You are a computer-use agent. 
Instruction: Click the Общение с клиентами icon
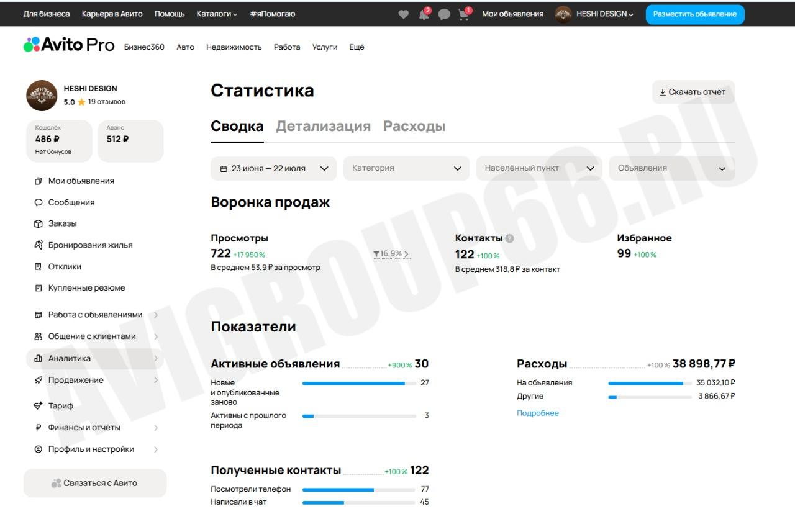point(38,336)
